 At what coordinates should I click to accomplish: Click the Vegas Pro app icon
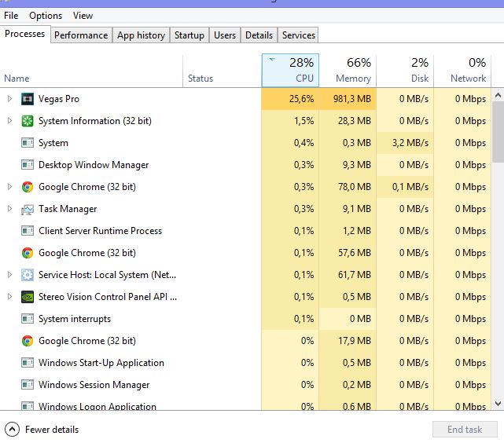point(28,99)
